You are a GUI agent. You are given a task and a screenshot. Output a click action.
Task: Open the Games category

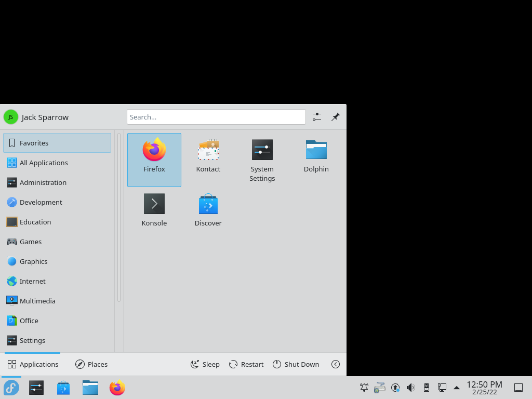[57, 242]
